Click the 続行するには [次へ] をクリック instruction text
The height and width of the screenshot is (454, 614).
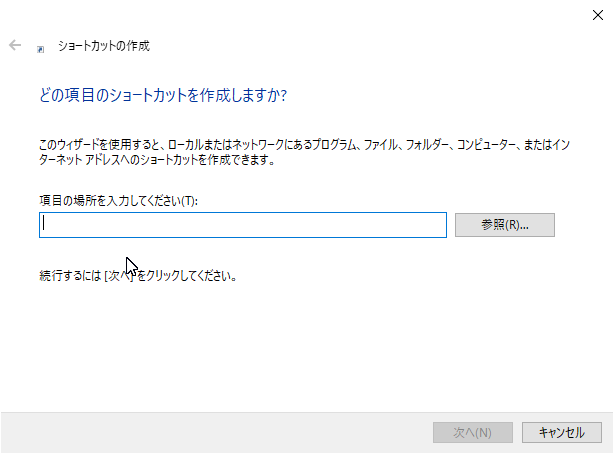[x=138, y=276]
